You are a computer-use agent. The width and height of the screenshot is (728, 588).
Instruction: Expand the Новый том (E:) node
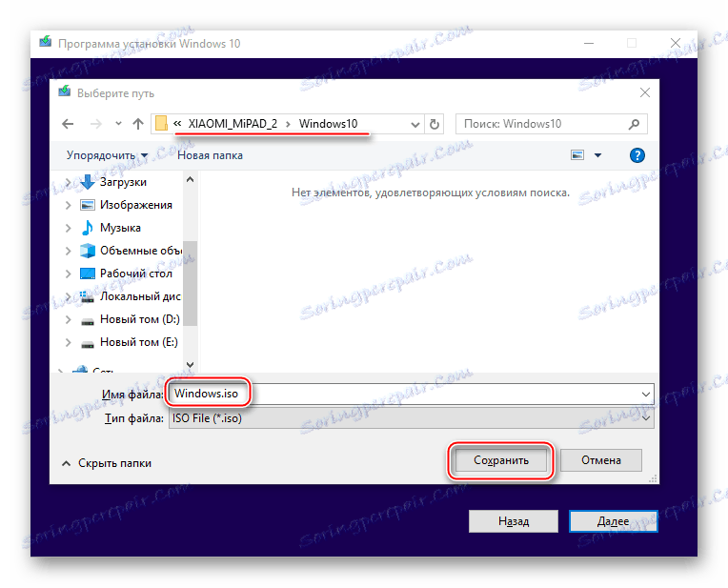tap(69, 342)
